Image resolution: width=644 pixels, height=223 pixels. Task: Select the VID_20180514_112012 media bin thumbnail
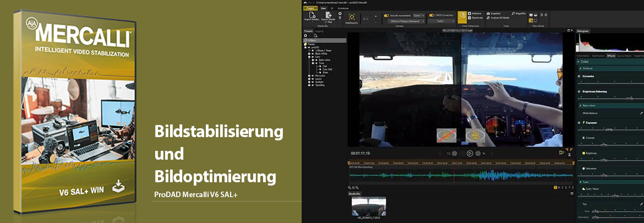[368, 206]
